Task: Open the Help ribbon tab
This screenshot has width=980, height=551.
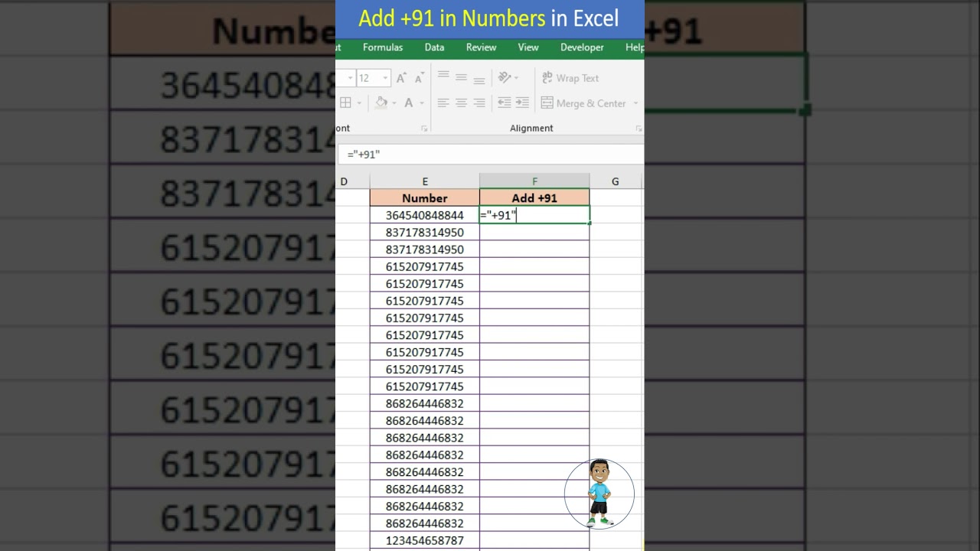Action: coord(635,47)
